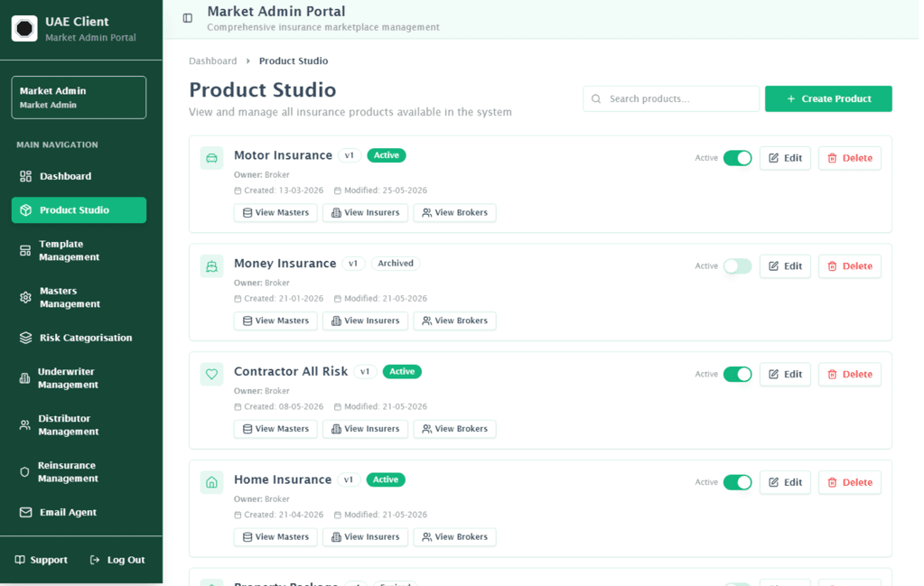Click the Motor Insurance car icon

click(x=211, y=158)
